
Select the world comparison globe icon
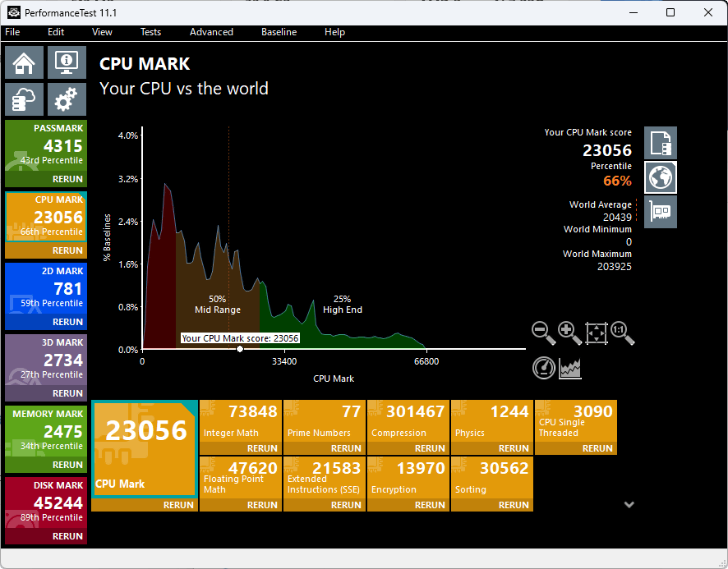pyautogui.click(x=661, y=177)
